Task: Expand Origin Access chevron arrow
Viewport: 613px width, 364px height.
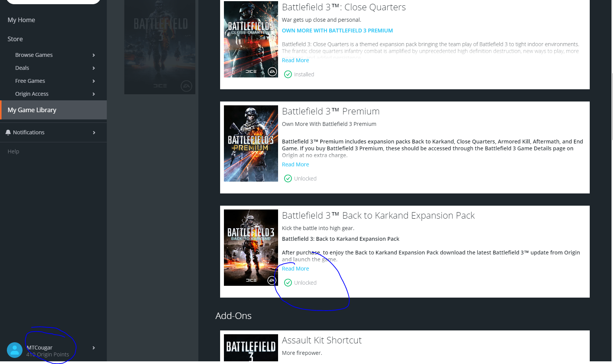Action: click(94, 94)
